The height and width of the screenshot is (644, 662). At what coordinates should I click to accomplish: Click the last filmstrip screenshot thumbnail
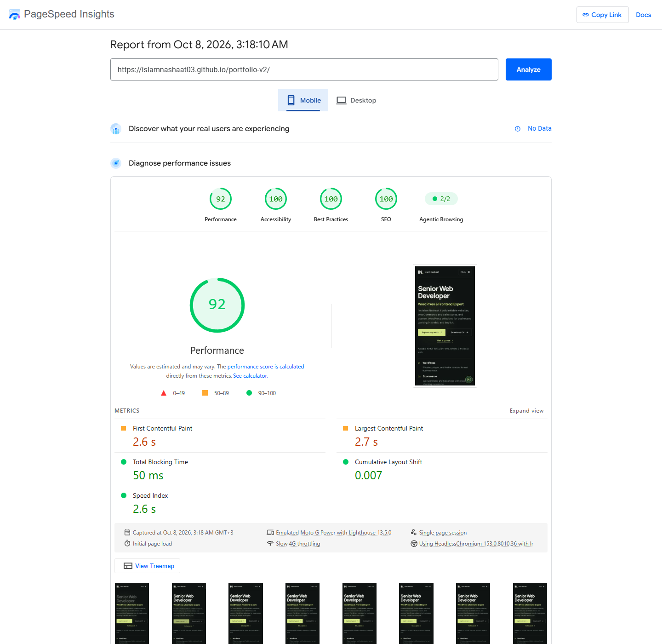coord(530,614)
